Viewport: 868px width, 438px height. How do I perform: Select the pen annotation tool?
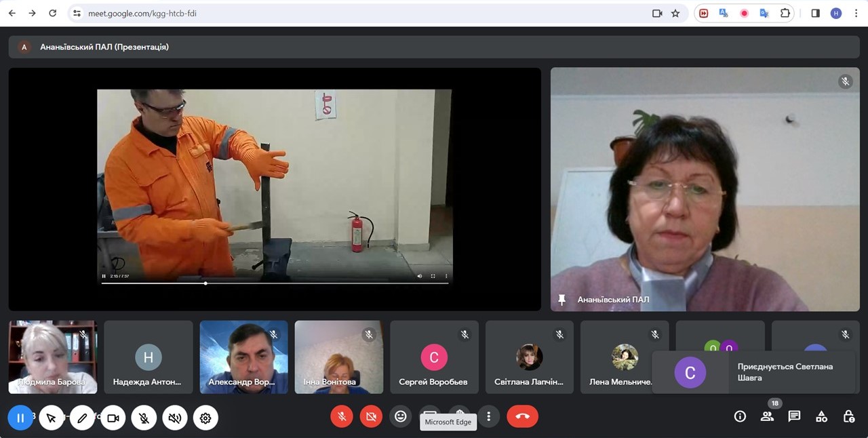(82, 418)
